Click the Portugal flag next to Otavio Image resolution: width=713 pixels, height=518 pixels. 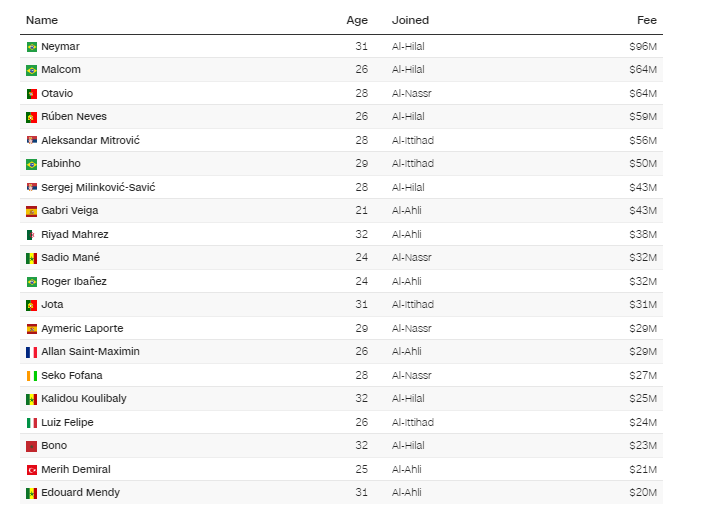(31, 94)
